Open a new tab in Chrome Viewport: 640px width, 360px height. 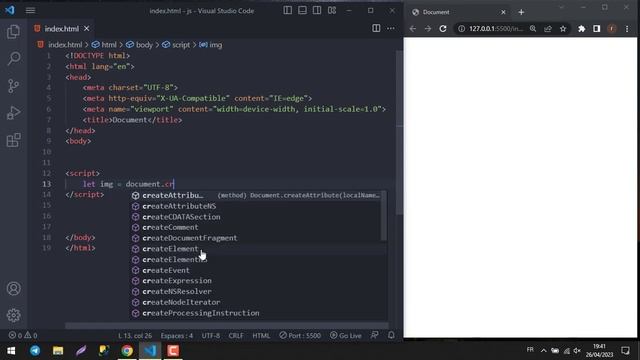pos(521,12)
